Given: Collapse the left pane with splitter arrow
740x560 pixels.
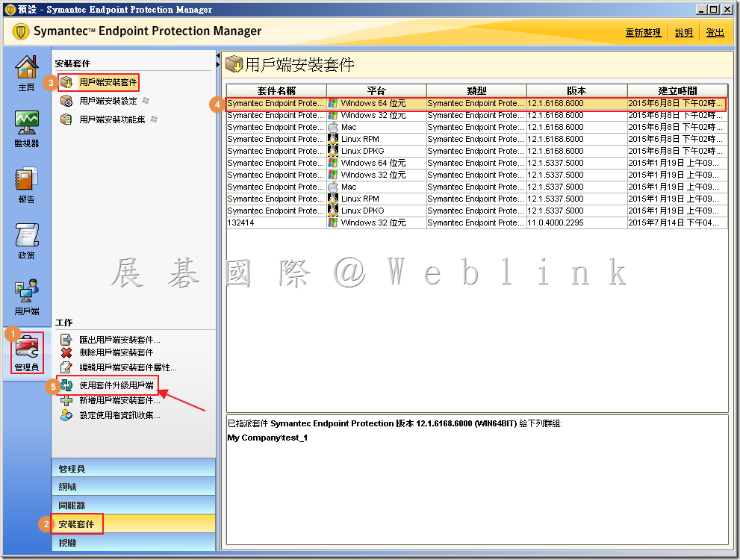Looking at the screenshot, I should click(219, 57).
